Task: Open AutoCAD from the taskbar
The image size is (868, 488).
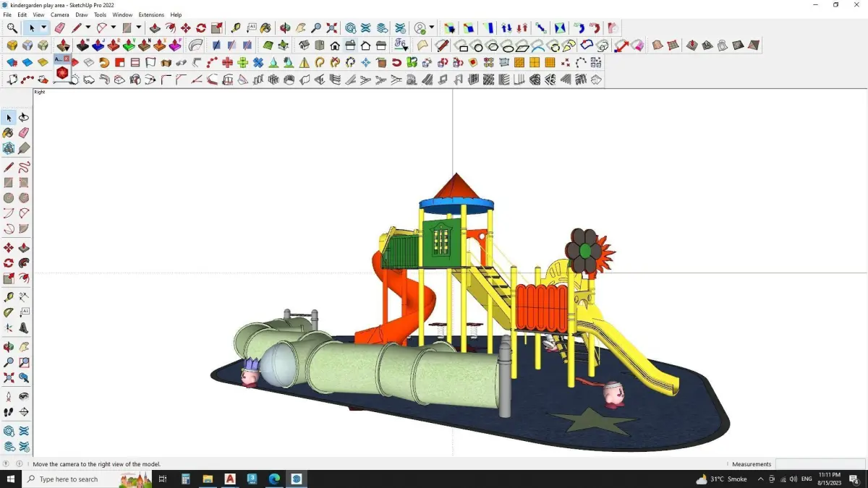Action: point(230,479)
